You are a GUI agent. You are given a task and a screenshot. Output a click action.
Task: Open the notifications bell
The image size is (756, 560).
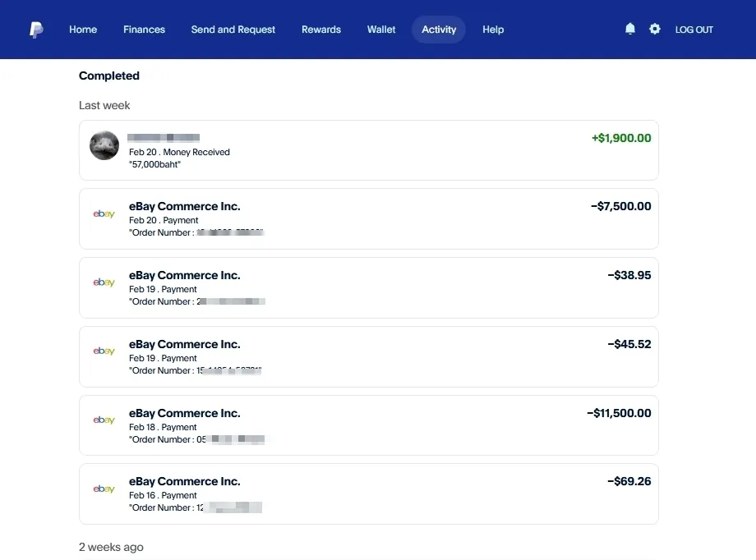click(630, 29)
